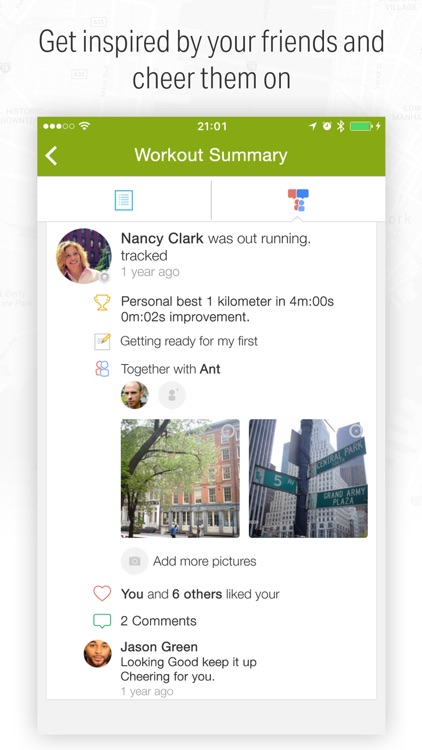The image size is (422, 750).
Task: Tap the personal best trophy icon
Action: pos(102,302)
